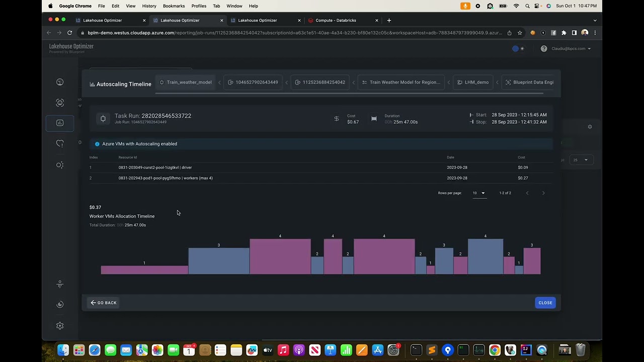Viewport: 644px width, 362px height.
Task: Open the Chrome three-dot menu
Action: click(595, 33)
